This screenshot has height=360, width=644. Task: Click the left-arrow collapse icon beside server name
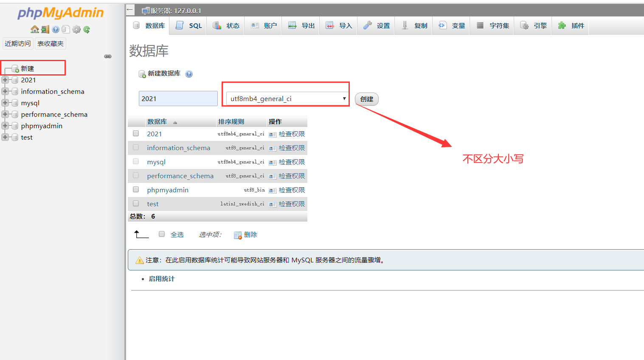tap(130, 10)
